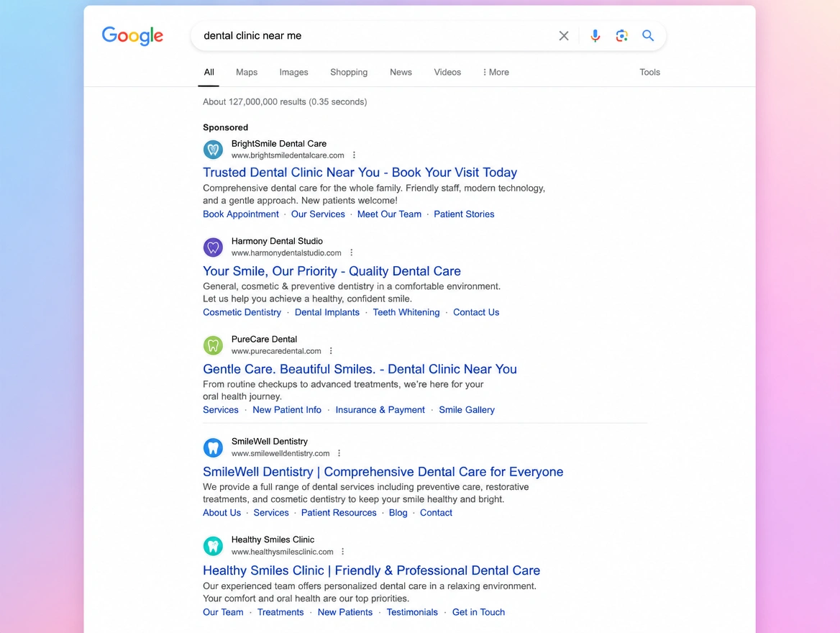Clear the search query with X icon
The image size is (840, 633).
coord(564,36)
